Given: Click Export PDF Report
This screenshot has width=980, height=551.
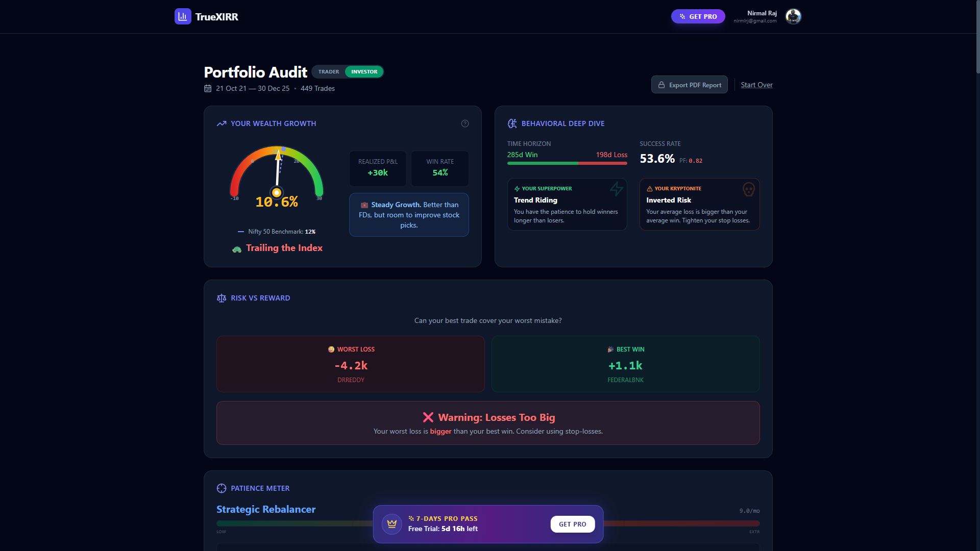Looking at the screenshot, I should 689,84.
